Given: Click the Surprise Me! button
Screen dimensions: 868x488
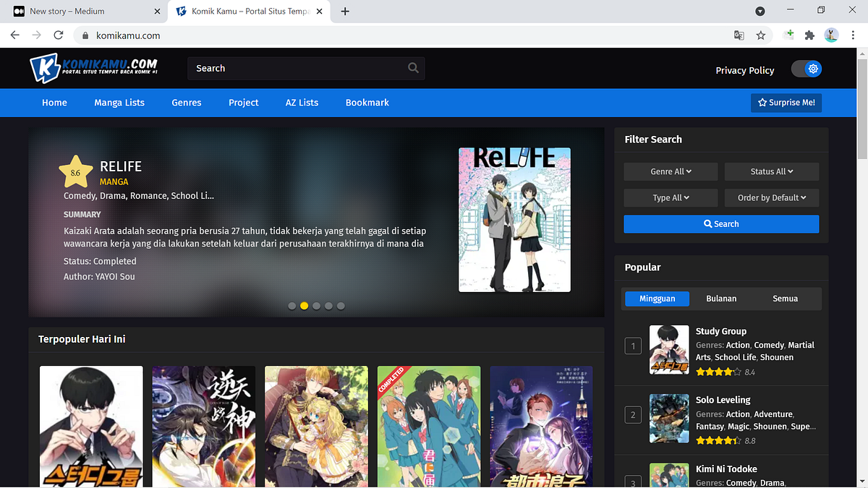Looking at the screenshot, I should pos(786,103).
